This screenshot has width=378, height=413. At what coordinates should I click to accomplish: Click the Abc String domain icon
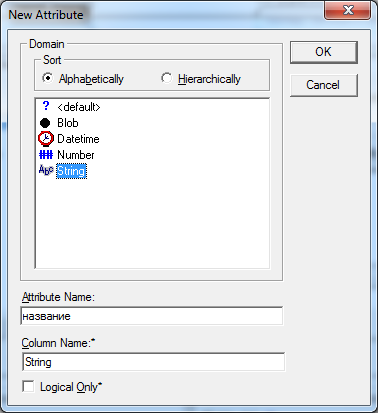point(46,170)
